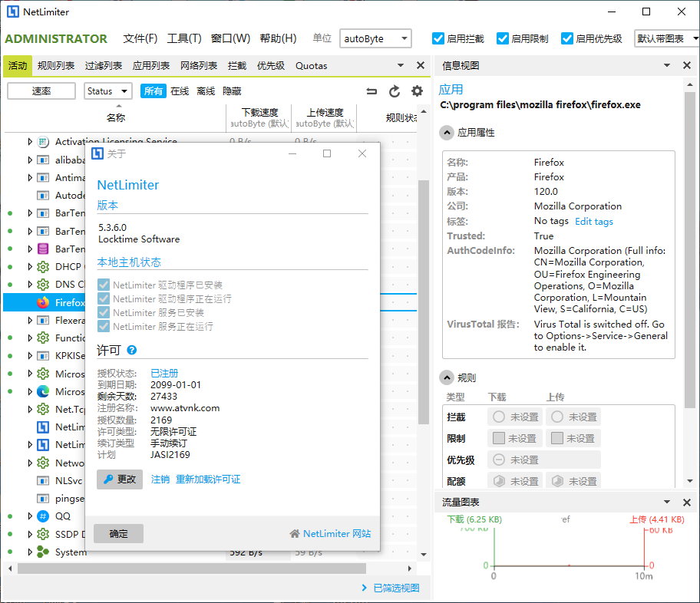Open the 文件(F) menu

pos(140,39)
